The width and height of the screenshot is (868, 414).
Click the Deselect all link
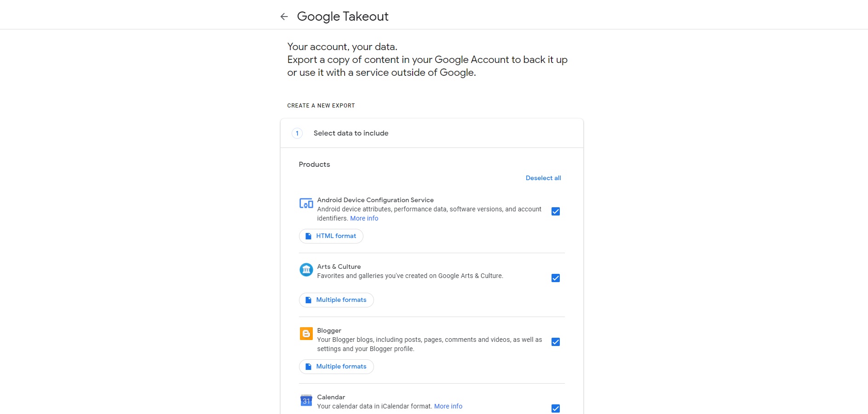pos(543,178)
